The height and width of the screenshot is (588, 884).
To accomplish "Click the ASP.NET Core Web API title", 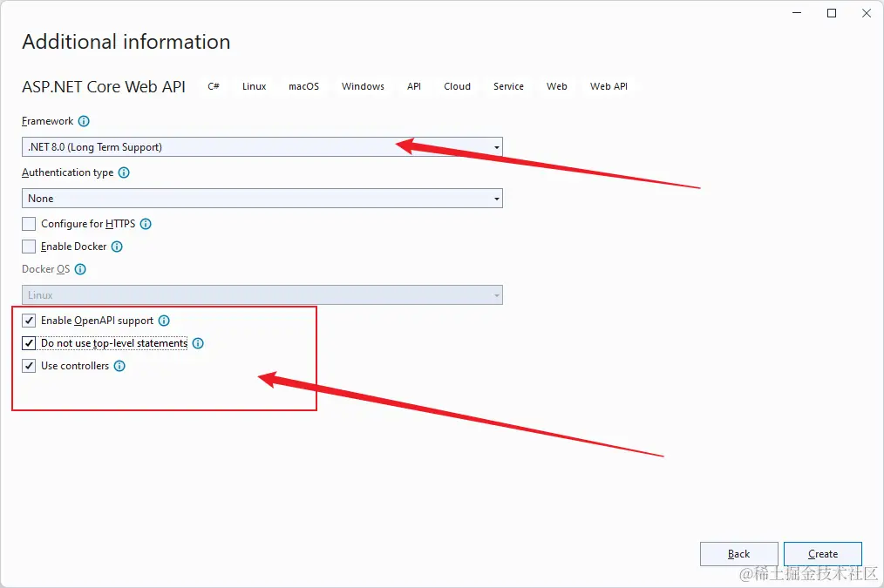I will coord(104,87).
